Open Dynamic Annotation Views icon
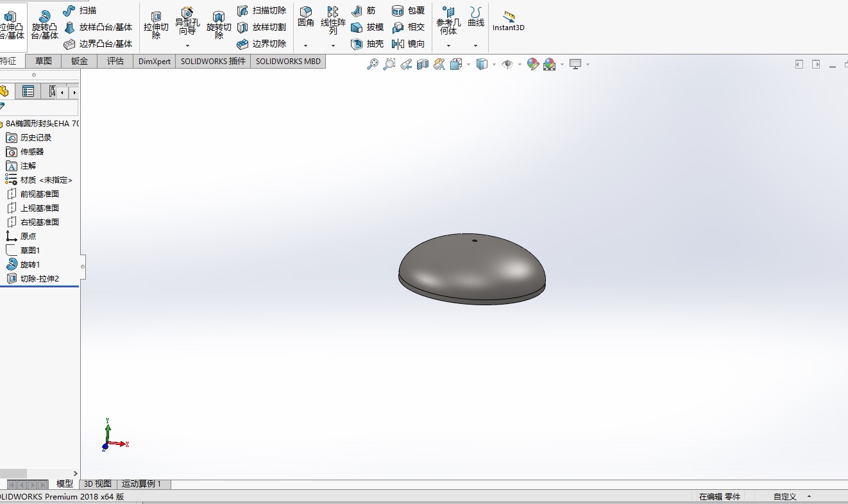Screen dimensions: 848x504 pos(439,64)
